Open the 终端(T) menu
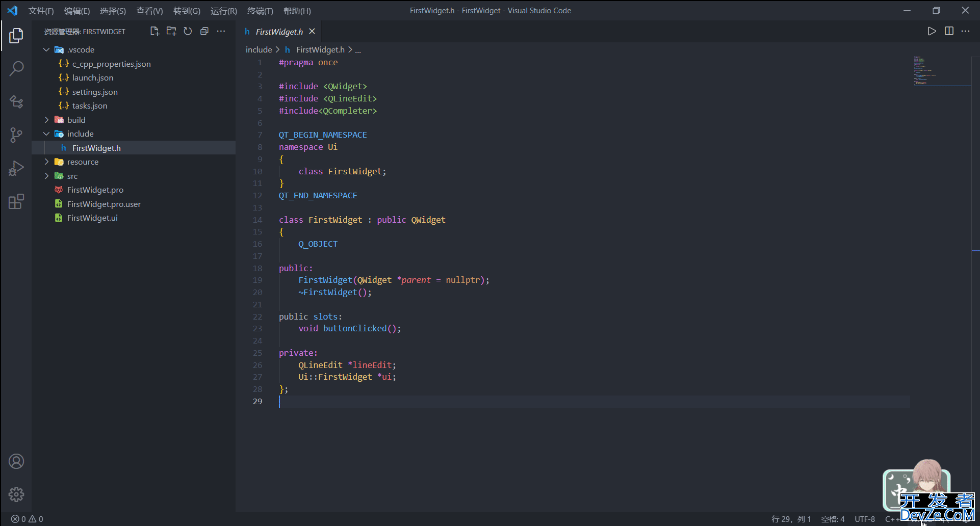The image size is (980, 526). 260,11
